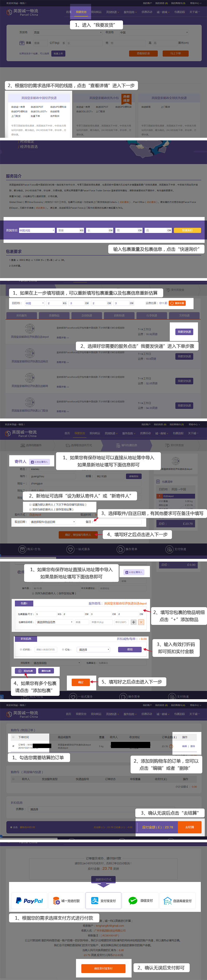This screenshot has height=980, width=207.
Task: Click the 帮助中心 link in top bar
Action: [x=195, y=3]
